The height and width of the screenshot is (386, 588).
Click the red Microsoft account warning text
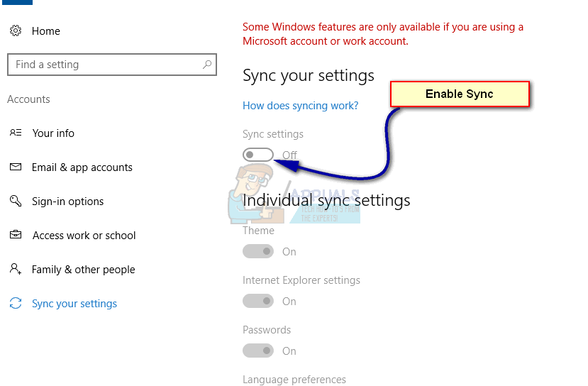383,34
